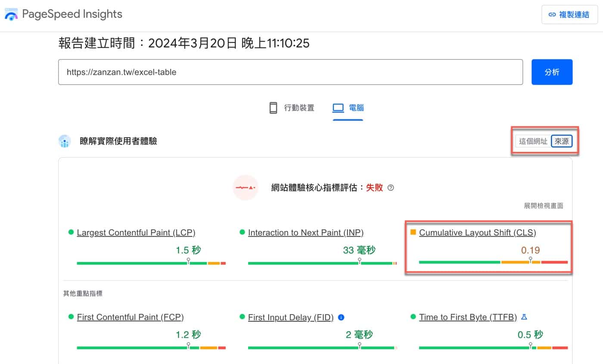This screenshot has width=603, height=364.
Task: Click the help question mark next to 失敗
Action: [391, 188]
